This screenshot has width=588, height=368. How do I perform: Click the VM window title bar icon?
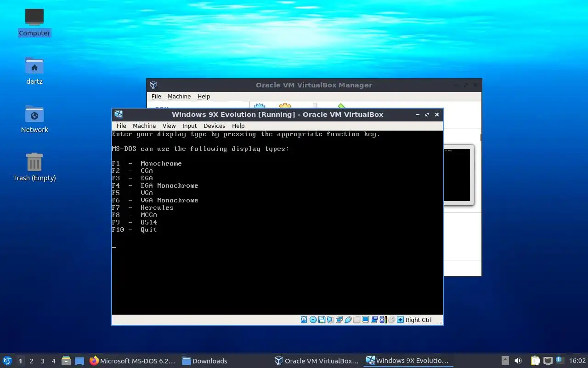pos(119,115)
